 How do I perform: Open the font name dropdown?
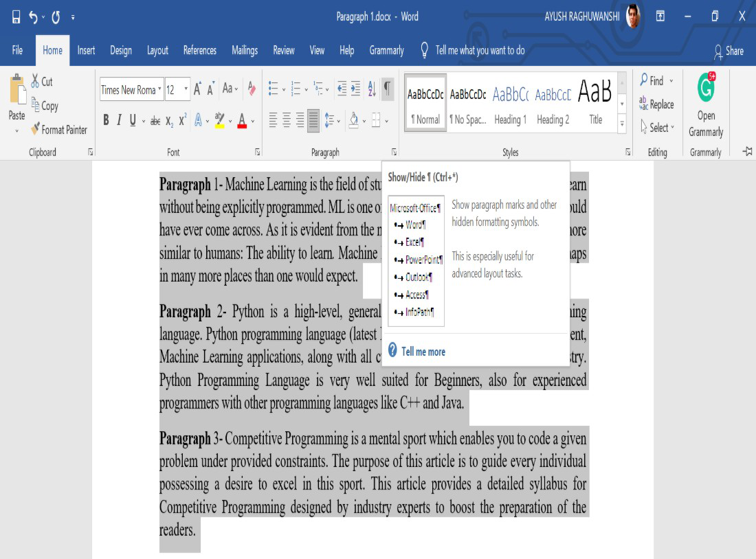pos(159,89)
